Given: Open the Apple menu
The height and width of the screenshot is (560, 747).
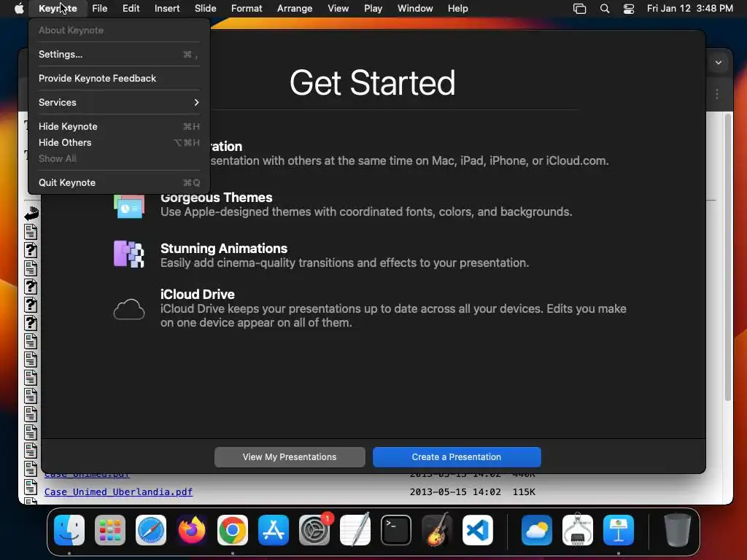Looking at the screenshot, I should point(19,9).
